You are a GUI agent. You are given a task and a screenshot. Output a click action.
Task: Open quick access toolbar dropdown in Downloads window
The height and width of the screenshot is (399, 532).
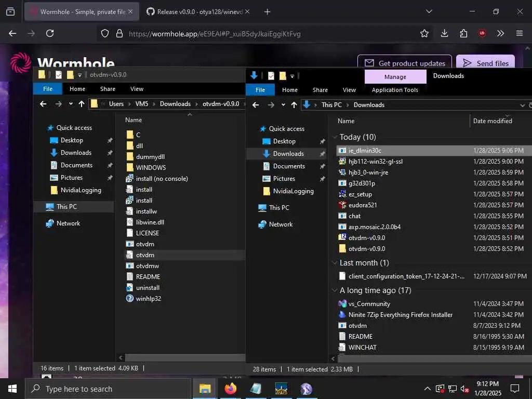coord(292,76)
